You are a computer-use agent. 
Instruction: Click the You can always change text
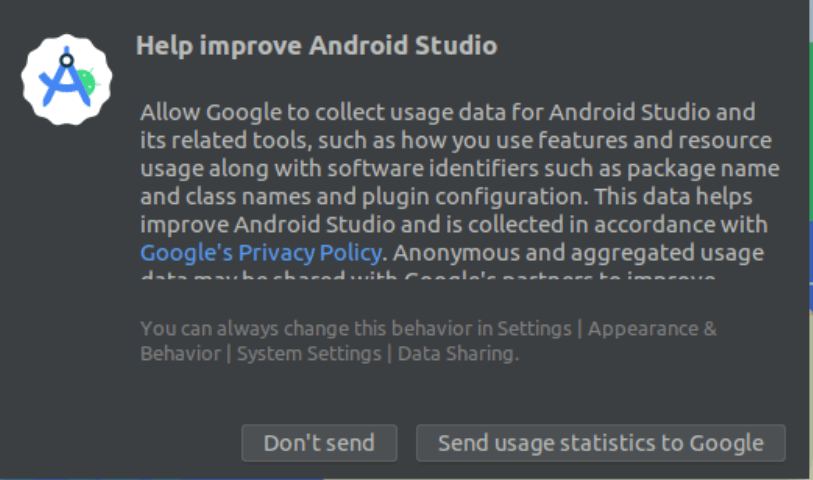(x=248, y=328)
